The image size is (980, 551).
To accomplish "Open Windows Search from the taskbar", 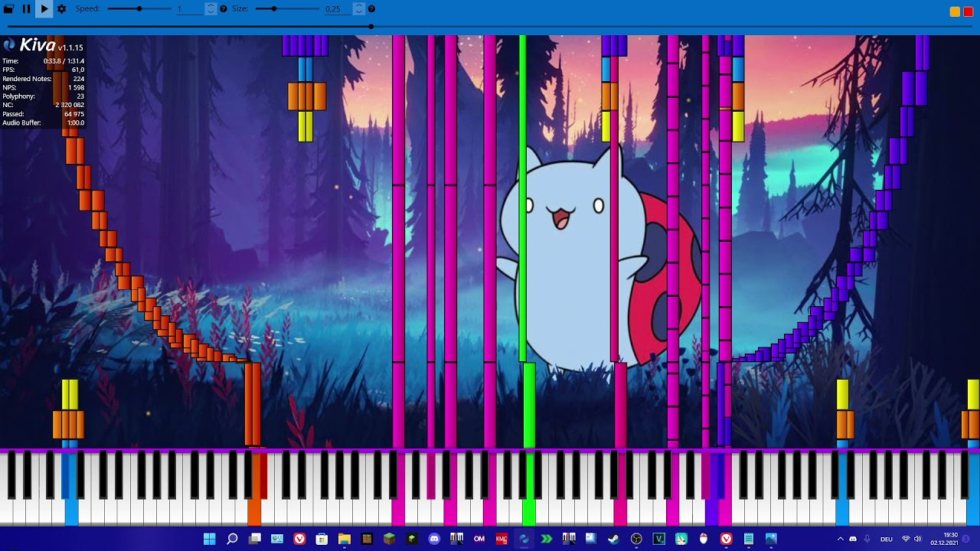I will pyautogui.click(x=232, y=539).
